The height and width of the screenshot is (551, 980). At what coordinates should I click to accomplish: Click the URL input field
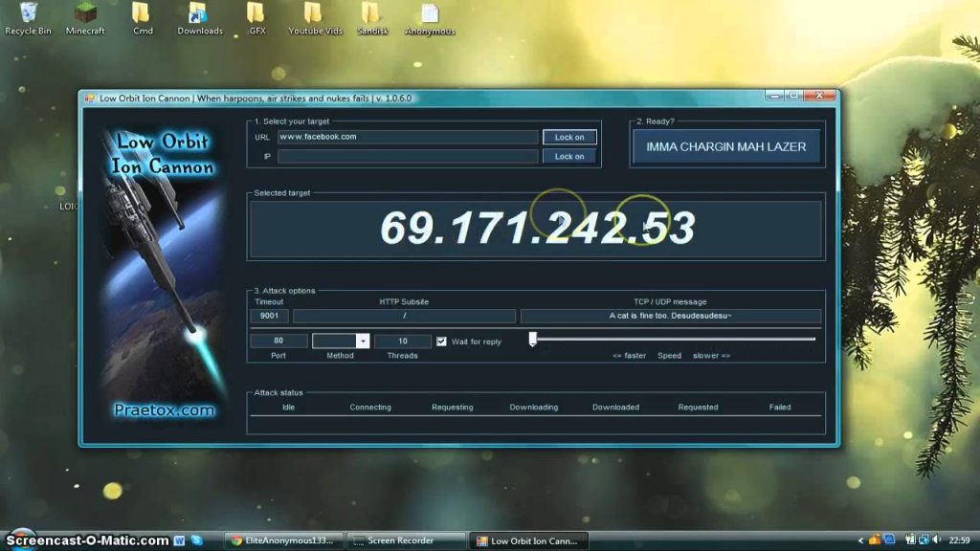[407, 137]
